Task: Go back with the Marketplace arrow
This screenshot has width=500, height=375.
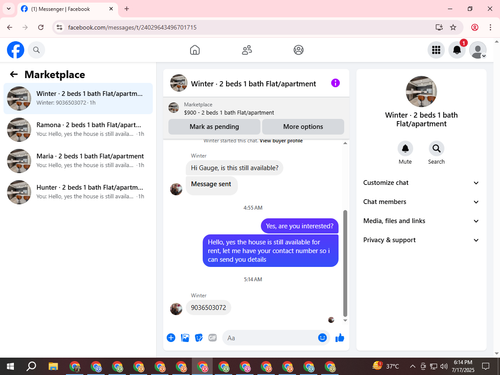Action: (x=14, y=74)
